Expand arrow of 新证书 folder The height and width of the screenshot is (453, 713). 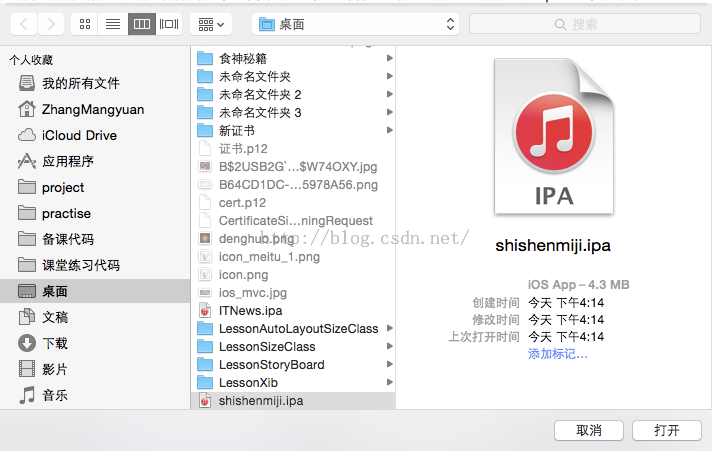click(x=389, y=131)
